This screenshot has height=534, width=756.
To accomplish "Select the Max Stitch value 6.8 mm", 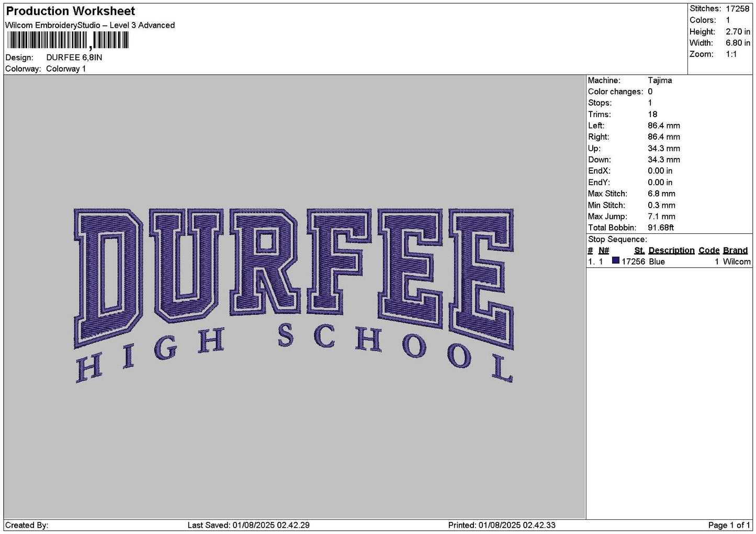I will [x=662, y=194].
